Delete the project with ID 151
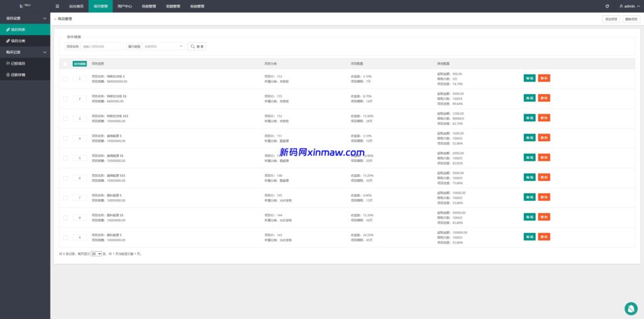The height and width of the screenshot is (319, 644). [x=544, y=138]
